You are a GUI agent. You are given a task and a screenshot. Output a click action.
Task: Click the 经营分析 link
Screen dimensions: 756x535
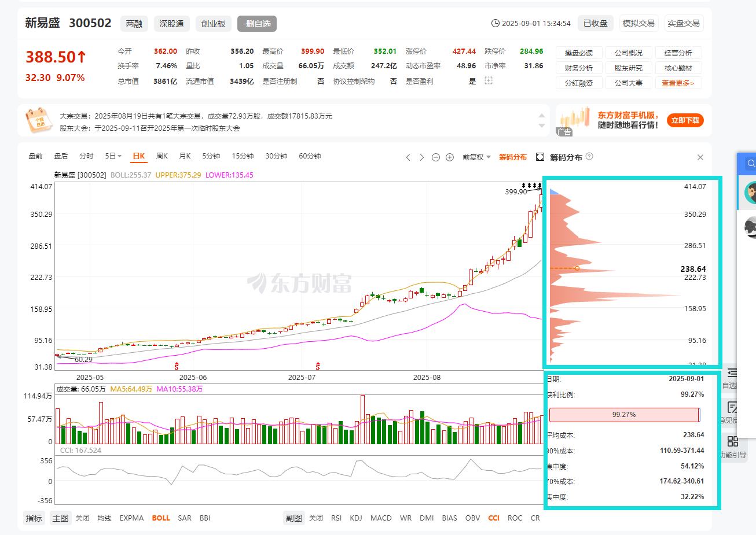(678, 53)
